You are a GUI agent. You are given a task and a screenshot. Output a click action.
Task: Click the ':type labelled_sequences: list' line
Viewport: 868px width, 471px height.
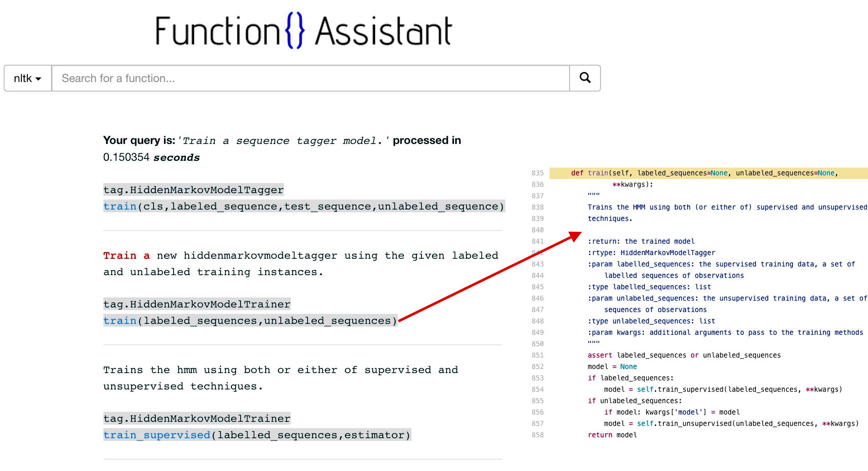click(x=649, y=287)
